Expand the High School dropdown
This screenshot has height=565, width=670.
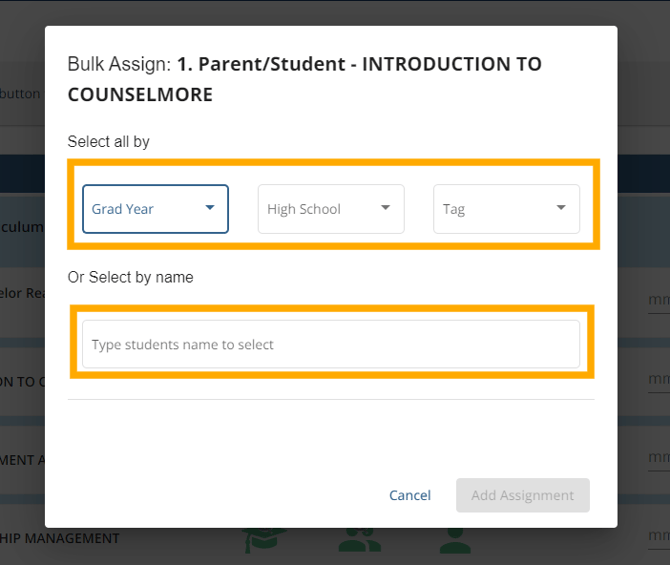[x=331, y=209]
